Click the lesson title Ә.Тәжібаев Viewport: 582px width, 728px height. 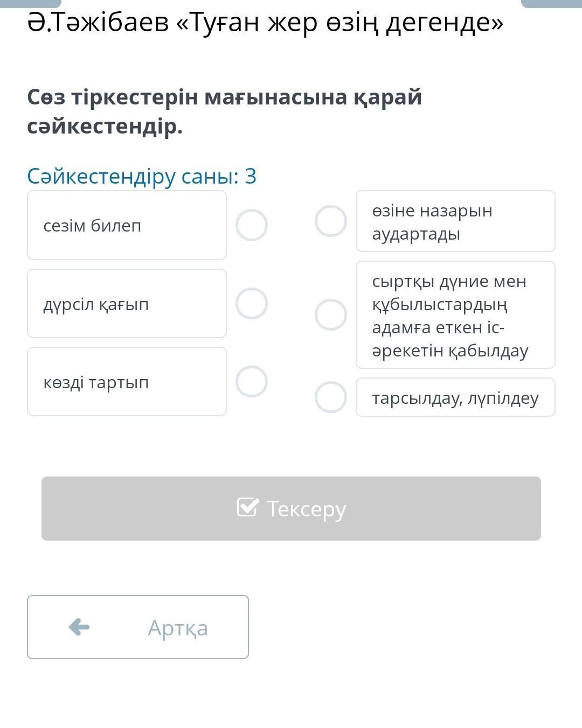265,23
